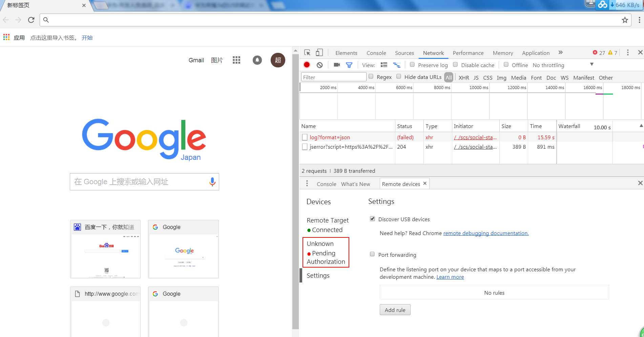Toggle Hide data URLs checkbox
Viewport: 644px width, 337px height.
399,77
